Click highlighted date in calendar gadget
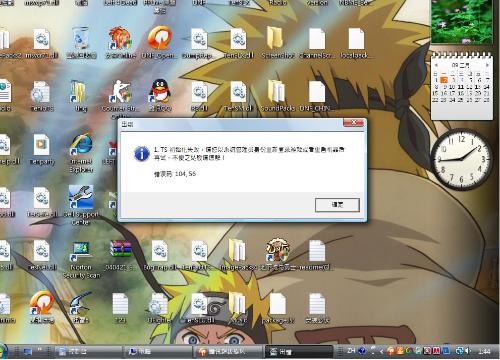Image resolution: width=500 pixels, height=360 pixels. [444, 80]
